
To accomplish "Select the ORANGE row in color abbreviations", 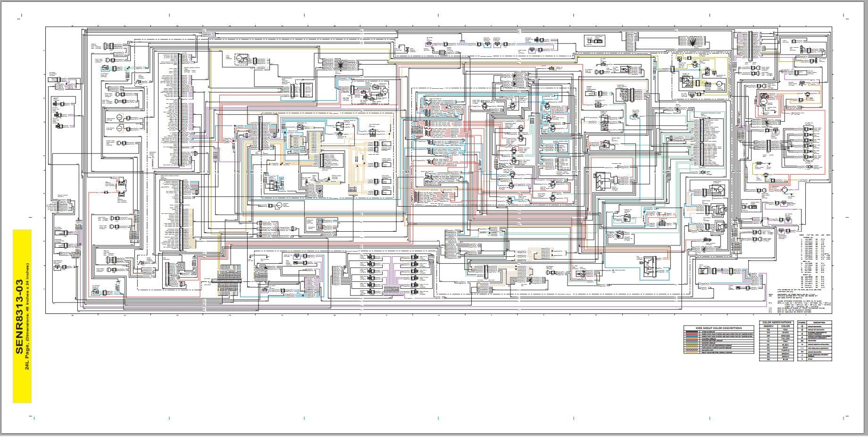I will pyautogui.click(x=776, y=336).
